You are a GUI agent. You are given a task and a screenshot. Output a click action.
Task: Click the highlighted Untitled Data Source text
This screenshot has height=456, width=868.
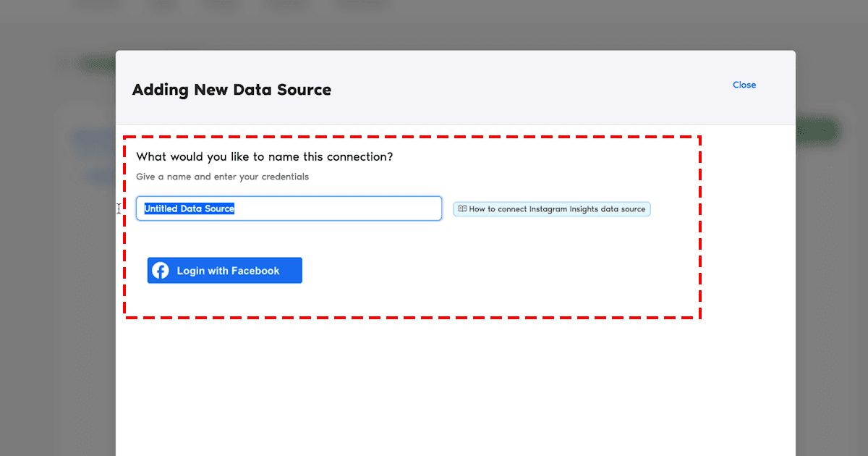[189, 208]
